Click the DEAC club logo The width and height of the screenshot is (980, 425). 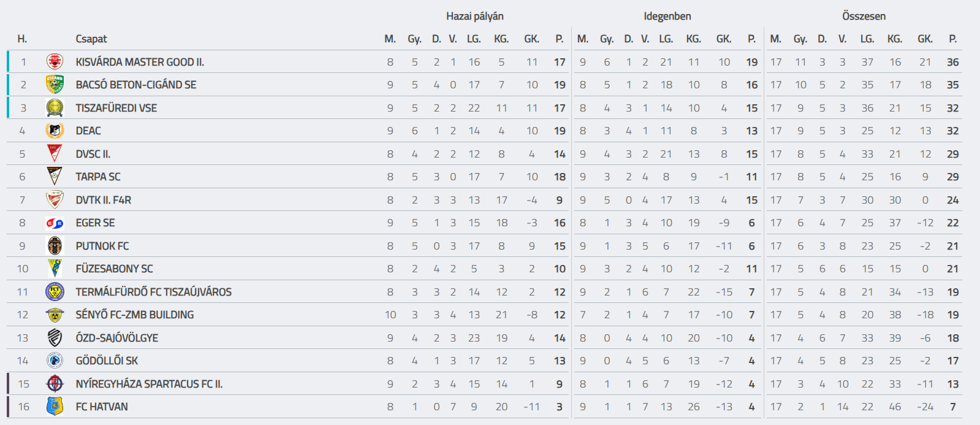(x=55, y=131)
